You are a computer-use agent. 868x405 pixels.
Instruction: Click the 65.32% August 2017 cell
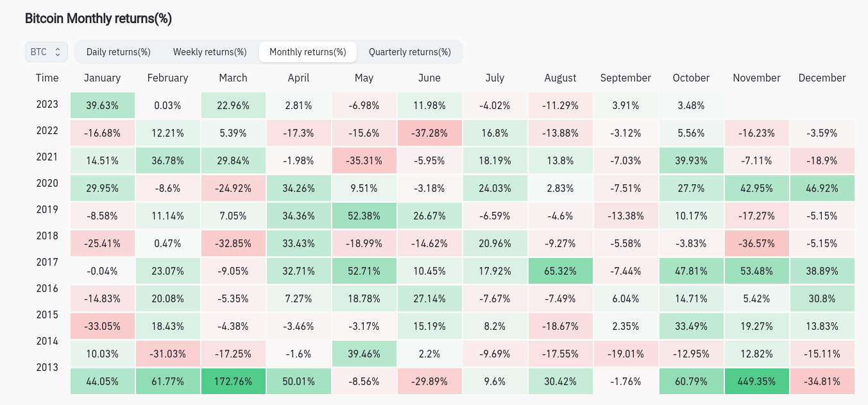pos(560,271)
